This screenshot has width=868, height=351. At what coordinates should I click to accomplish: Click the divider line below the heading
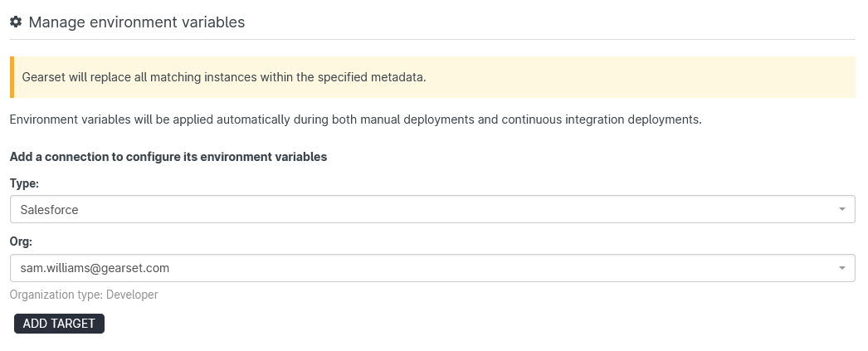click(432, 39)
